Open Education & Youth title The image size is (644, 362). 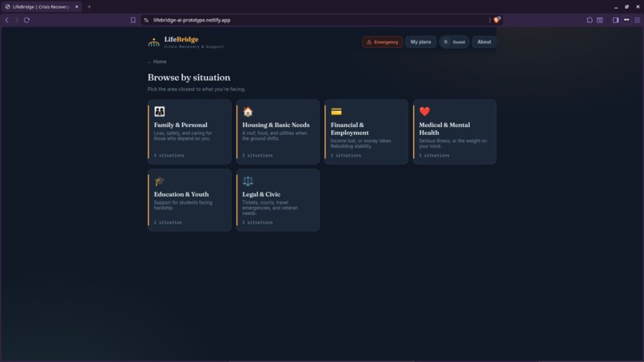click(181, 194)
